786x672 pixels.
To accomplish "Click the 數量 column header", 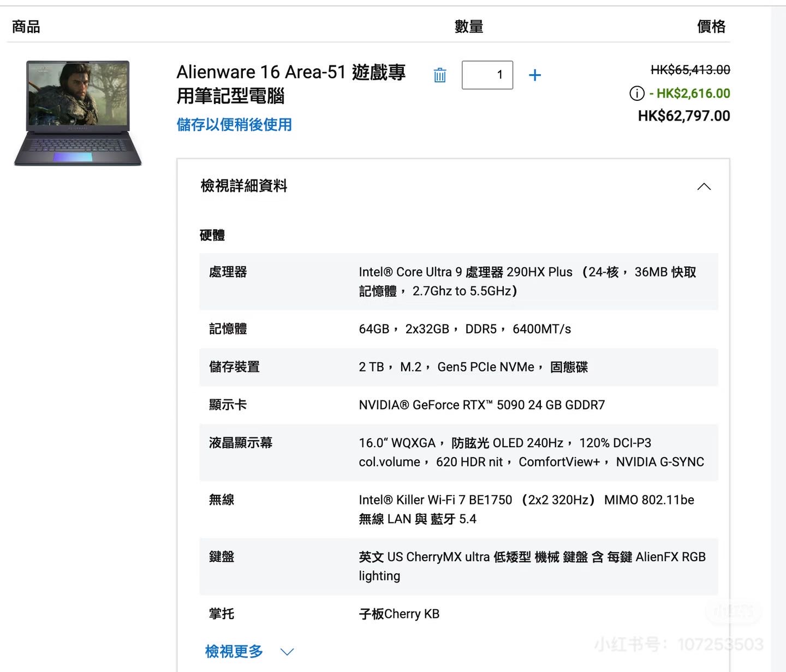I will point(469,26).
